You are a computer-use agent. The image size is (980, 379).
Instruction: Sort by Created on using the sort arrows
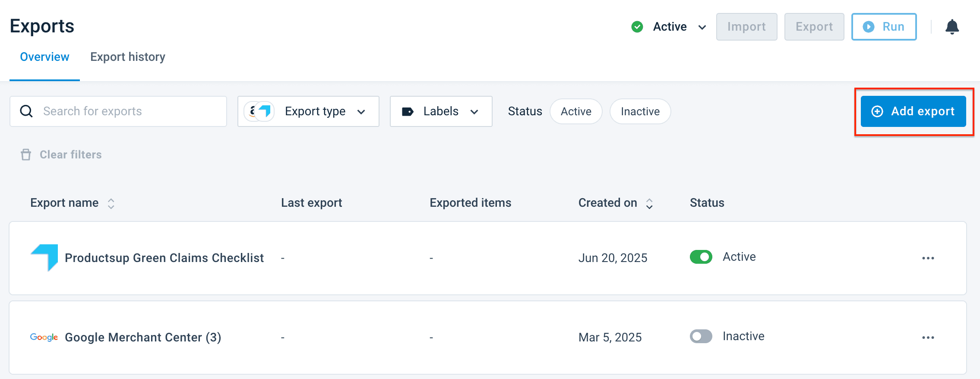(649, 203)
